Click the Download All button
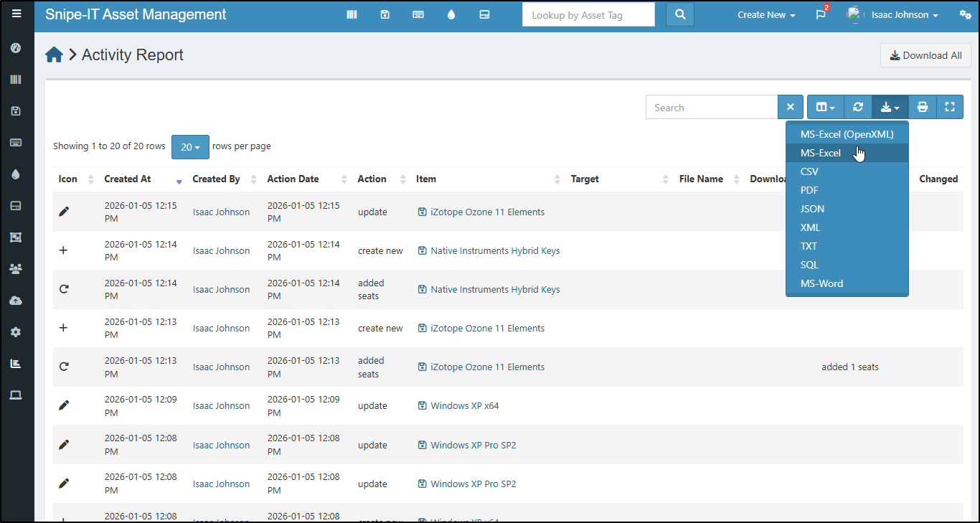Screen dimensions: 980x523 (x=925, y=55)
